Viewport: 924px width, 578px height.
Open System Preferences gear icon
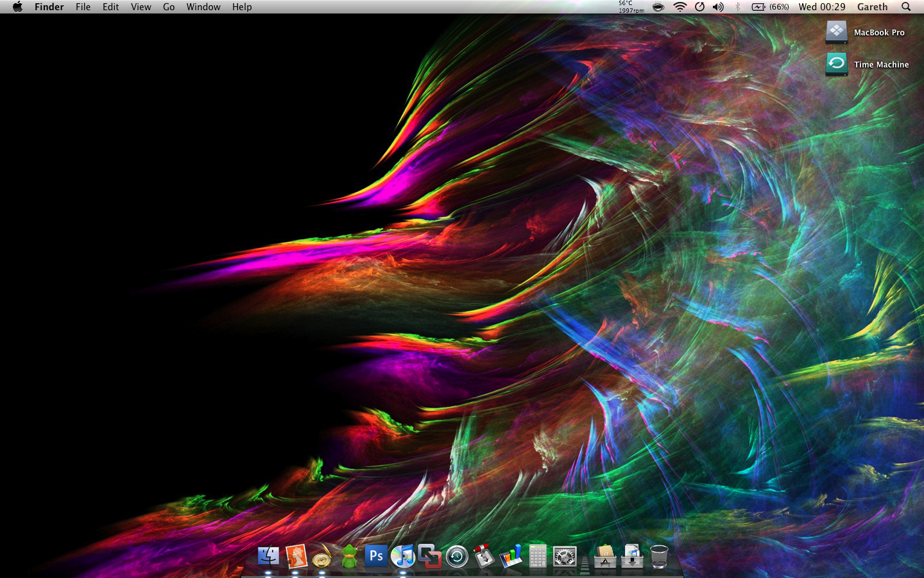point(565,556)
